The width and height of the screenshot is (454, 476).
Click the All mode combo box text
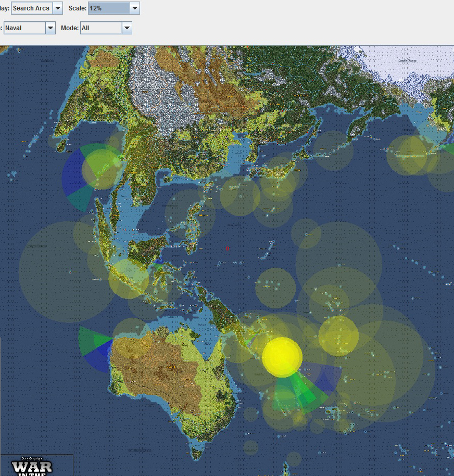101,28
